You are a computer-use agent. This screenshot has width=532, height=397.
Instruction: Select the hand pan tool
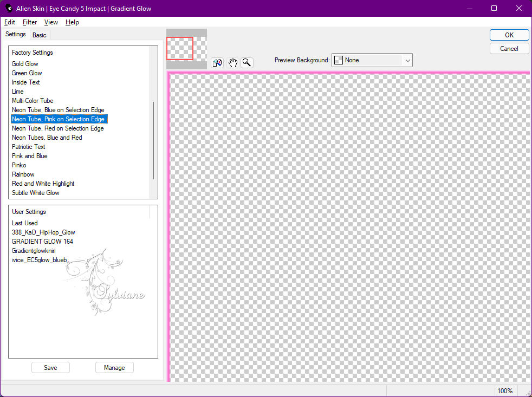(232, 63)
